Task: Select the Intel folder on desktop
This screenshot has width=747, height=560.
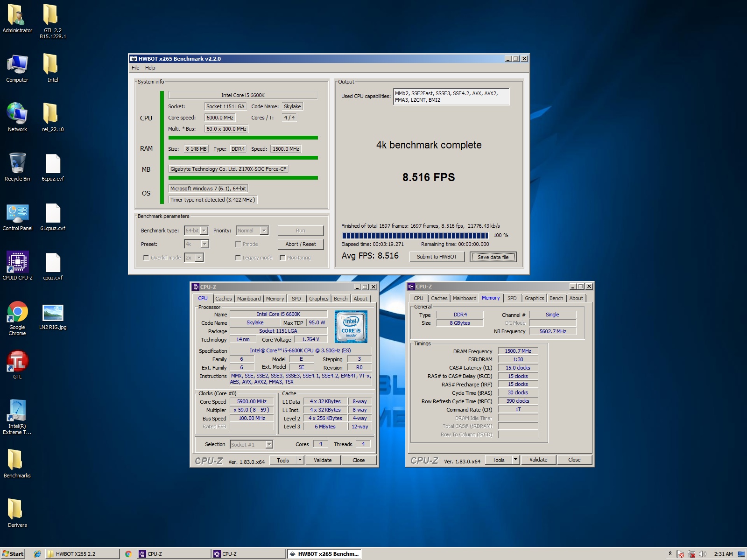Action: pos(53,69)
